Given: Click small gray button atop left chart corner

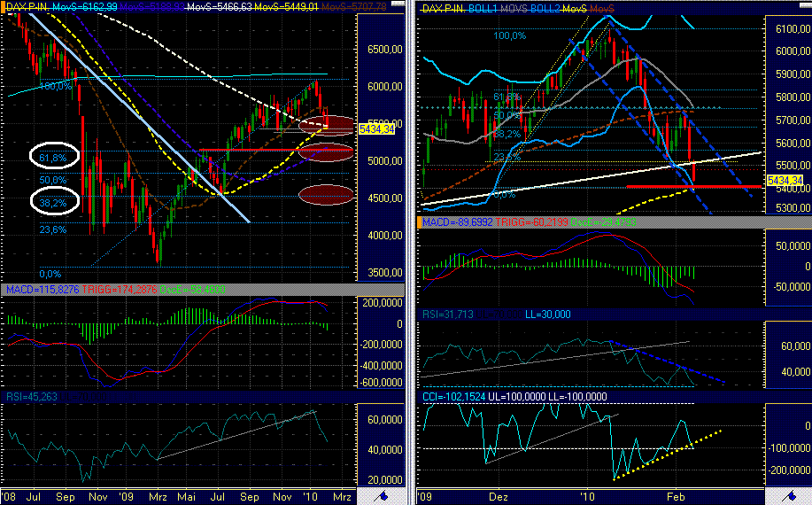Looking at the screenshot, I should 398,4.
